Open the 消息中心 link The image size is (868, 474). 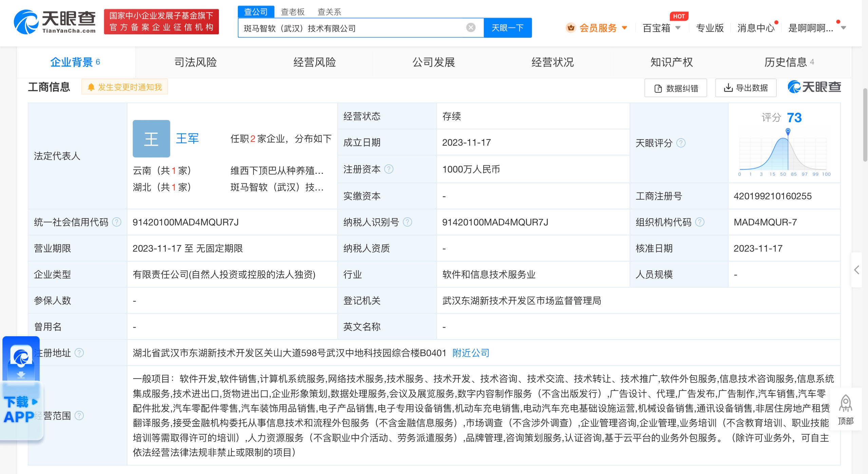(x=756, y=28)
